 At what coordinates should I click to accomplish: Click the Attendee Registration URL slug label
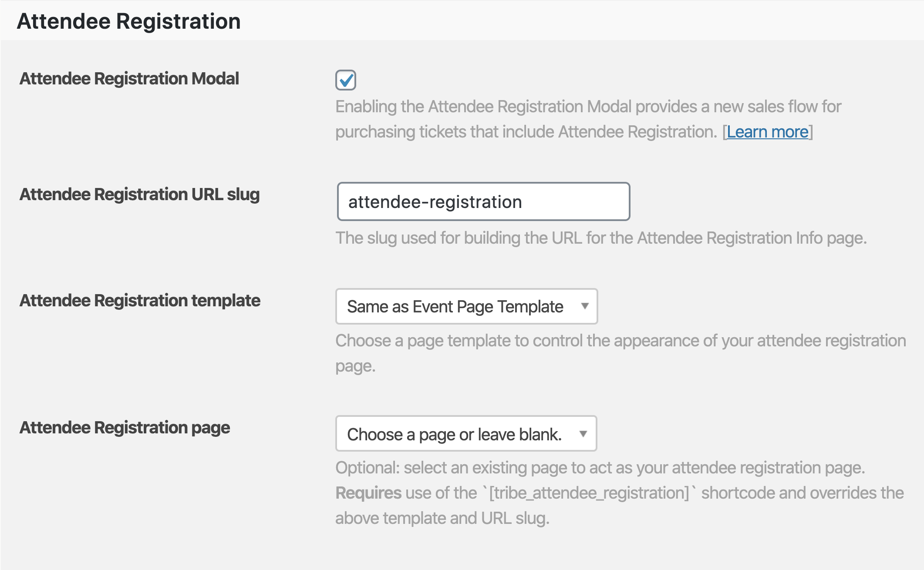click(x=140, y=194)
